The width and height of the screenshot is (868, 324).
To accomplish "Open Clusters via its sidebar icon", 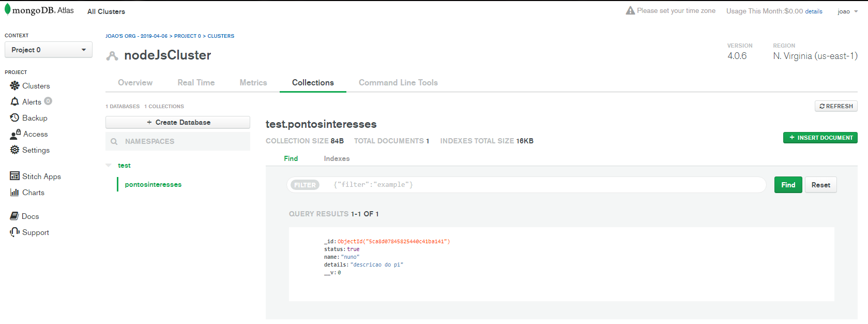I will coord(14,85).
